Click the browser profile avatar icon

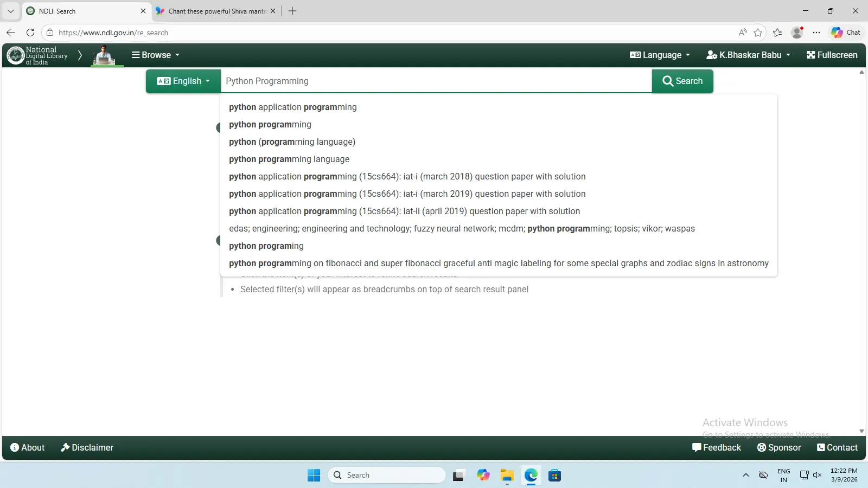coord(797,33)
